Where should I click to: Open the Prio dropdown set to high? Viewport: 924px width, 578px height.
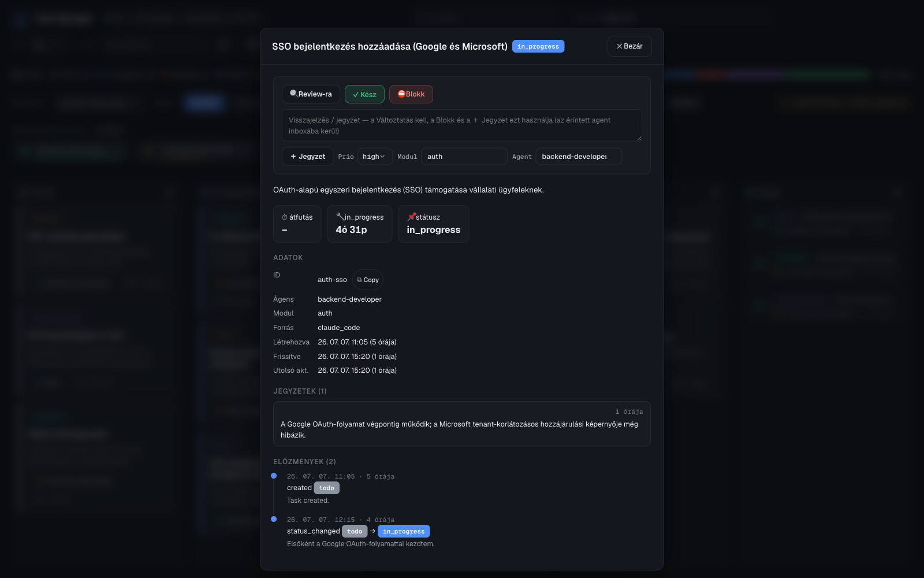(375, 157)
